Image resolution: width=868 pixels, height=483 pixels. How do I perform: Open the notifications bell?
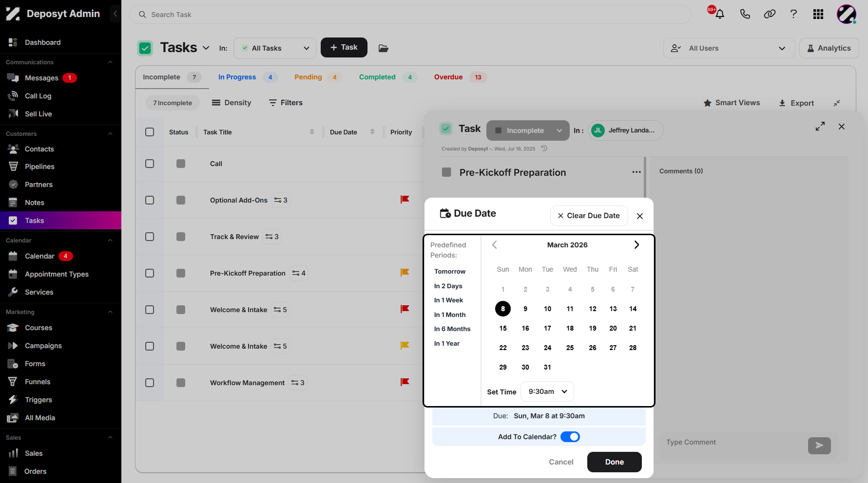719,14
